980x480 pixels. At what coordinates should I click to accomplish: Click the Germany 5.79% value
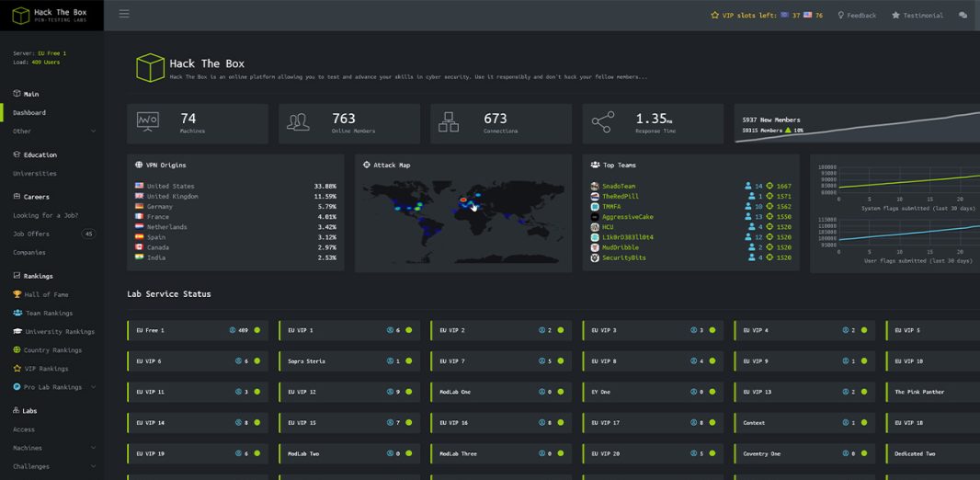[326, 206]
